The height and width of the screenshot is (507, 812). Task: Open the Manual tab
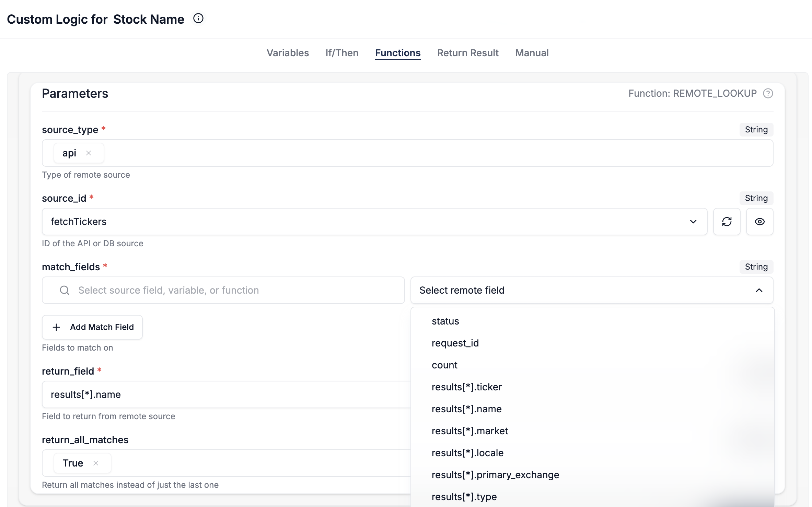pos(532,53)
